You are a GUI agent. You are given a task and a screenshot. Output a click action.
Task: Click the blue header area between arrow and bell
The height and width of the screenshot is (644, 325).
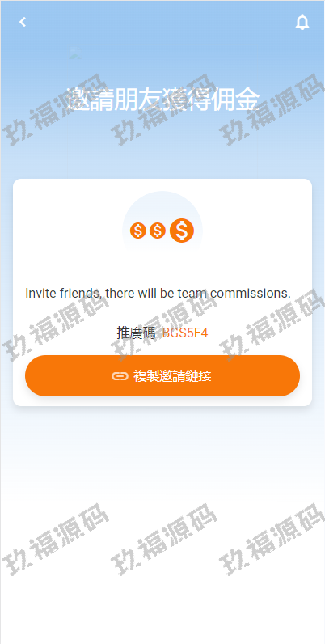[162, 22]
